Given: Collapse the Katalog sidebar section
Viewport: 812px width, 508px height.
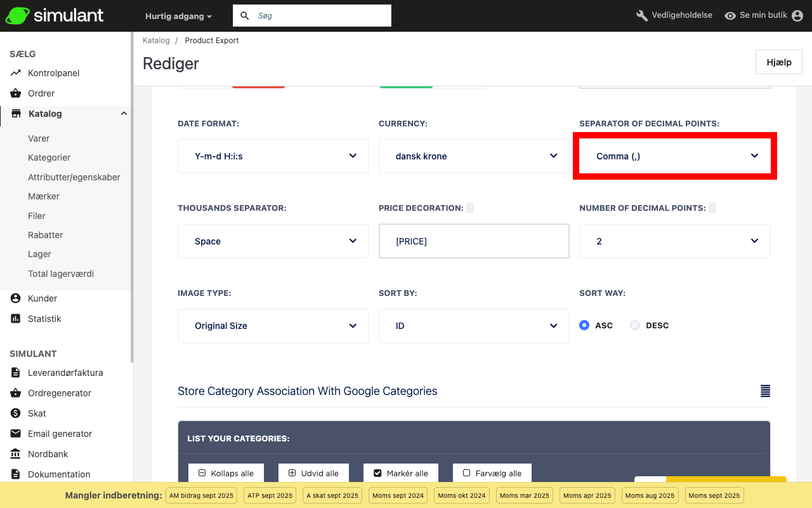Looking at the screenshot, I should click(x=124, y=114).
